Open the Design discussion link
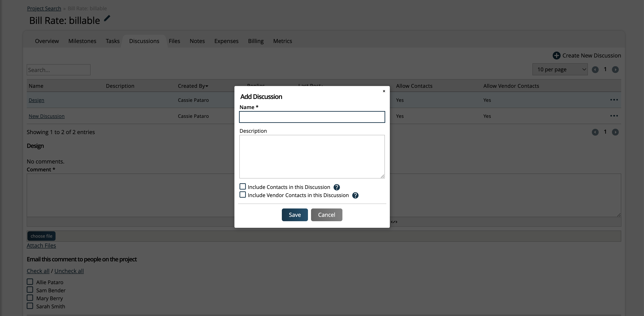Image resolution: width=644 pixels, height=316 pixels. click(x=36, y=100)
